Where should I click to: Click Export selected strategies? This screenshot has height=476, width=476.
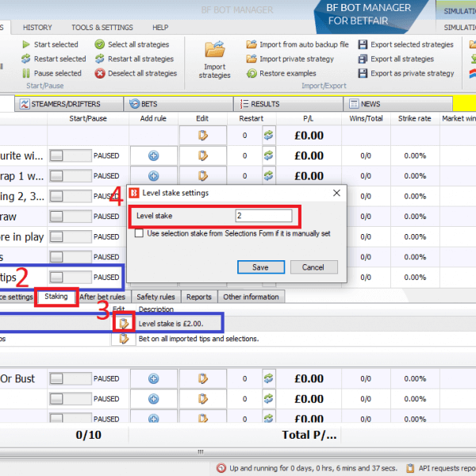click(x=406, y=44)
